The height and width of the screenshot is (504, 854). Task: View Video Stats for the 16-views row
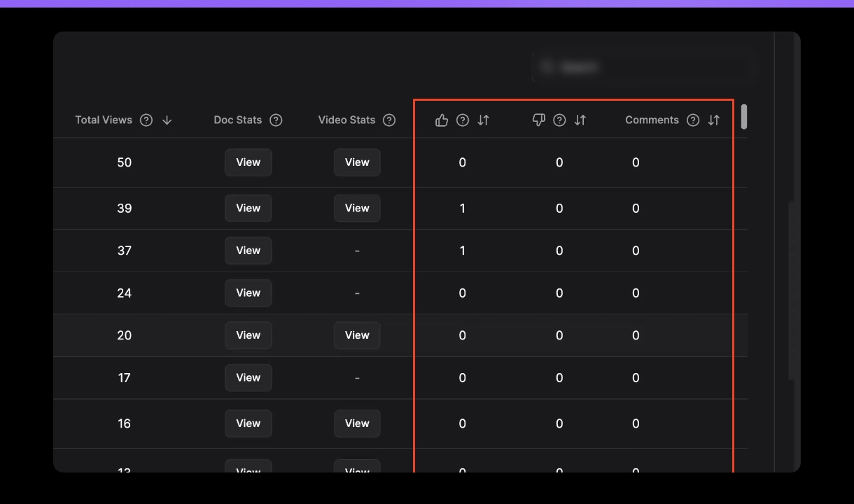(x=357, y=423)
